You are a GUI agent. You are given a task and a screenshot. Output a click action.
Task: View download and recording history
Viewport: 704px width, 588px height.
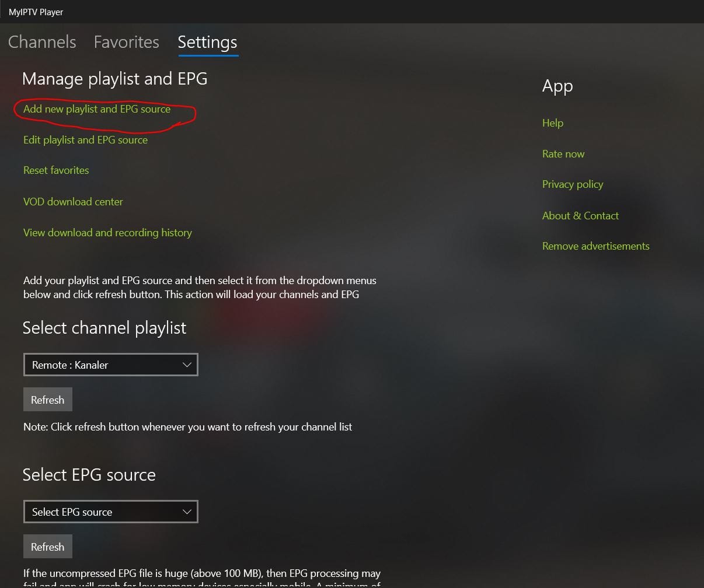pos(107,233)
